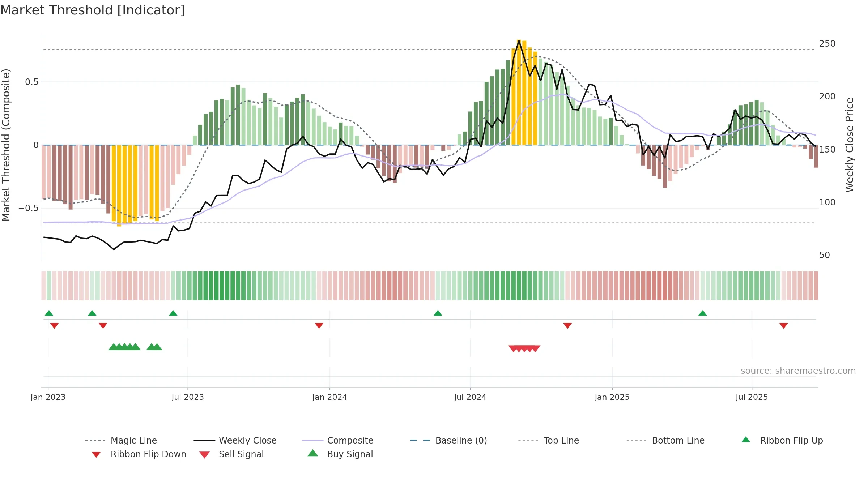Click the ribbon flip up marker near May 2025
Screen dimensions: 868x488
703,313
